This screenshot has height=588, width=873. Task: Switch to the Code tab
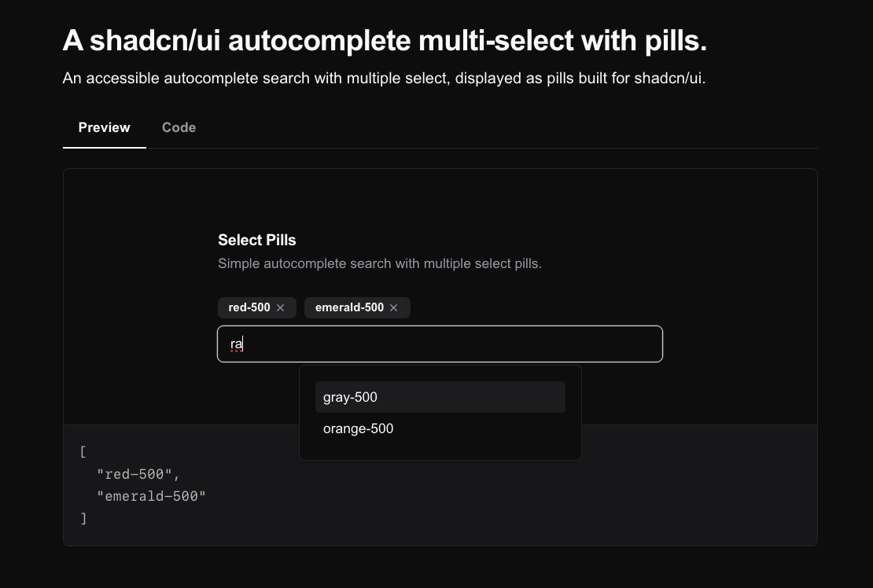(179, 127)
